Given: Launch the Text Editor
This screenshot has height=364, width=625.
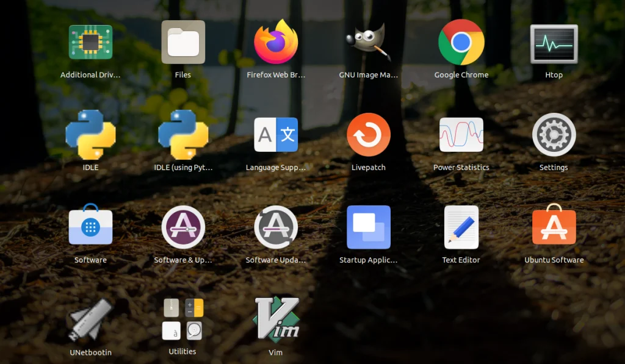Looking at the screenshot, I should [x=461, y=226].
